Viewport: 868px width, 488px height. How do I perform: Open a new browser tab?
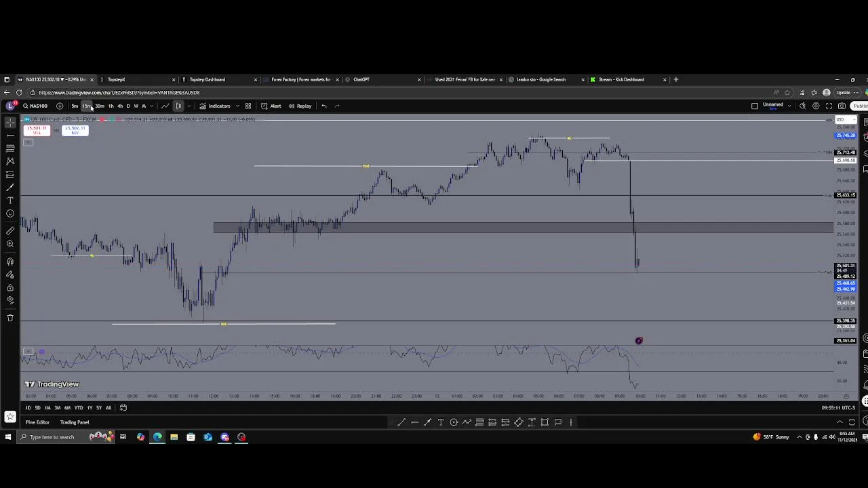pyautogui.click(x=675, y=79)
